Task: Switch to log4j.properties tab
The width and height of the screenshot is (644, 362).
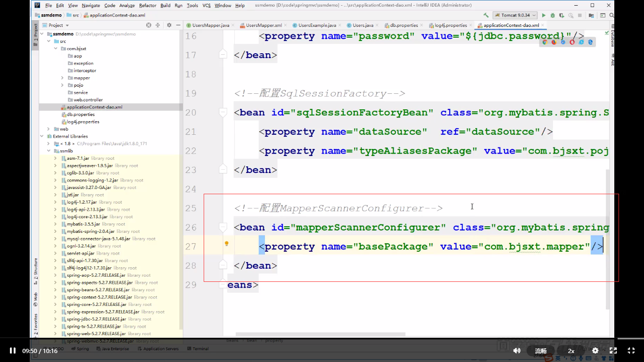Action: (451, 25)
